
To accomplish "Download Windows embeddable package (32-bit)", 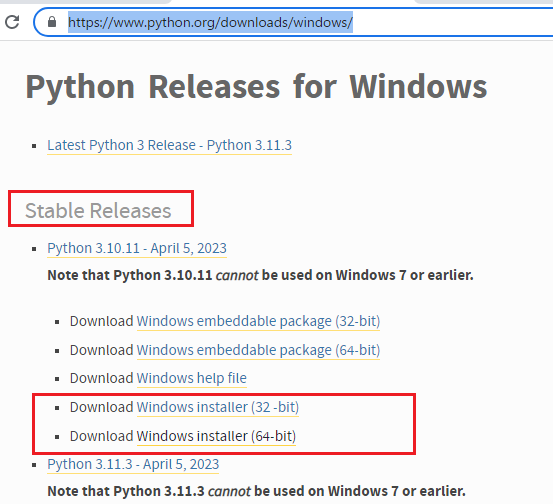I will click(x=258, y=321).
